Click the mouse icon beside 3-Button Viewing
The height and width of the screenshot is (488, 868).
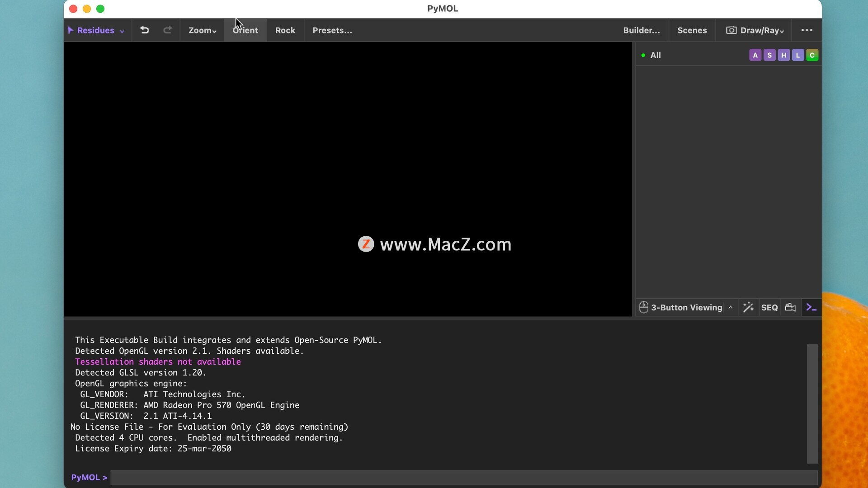644,307
